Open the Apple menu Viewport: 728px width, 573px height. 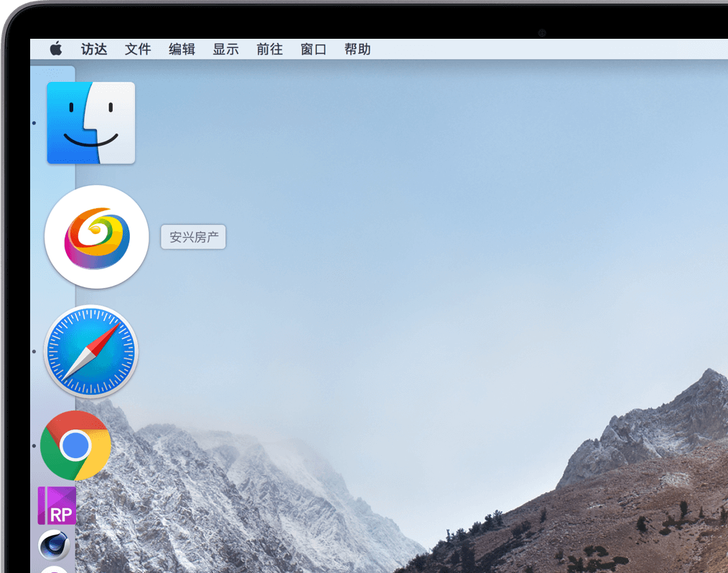(56, 48)
